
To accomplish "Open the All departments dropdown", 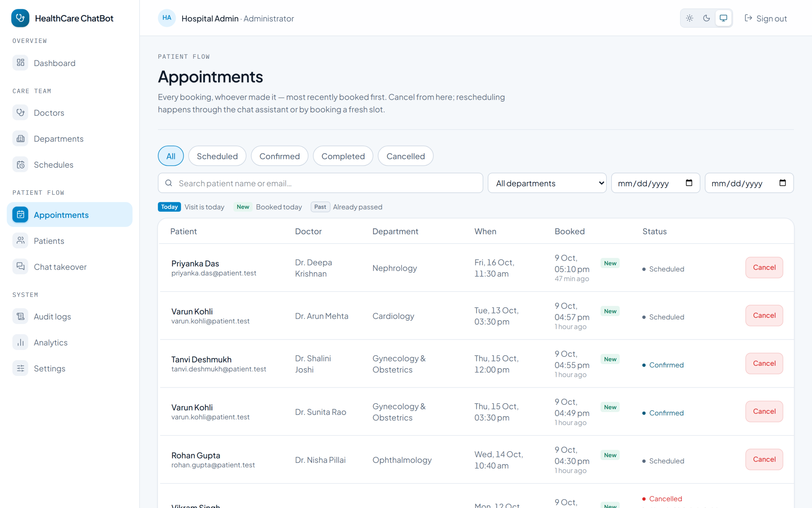I will pos(547,183).
